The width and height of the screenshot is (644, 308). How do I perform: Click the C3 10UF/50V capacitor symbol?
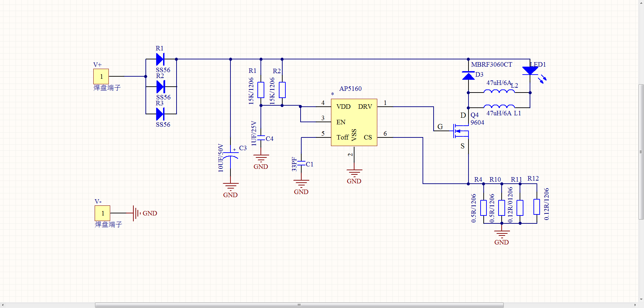coord(230,155)
